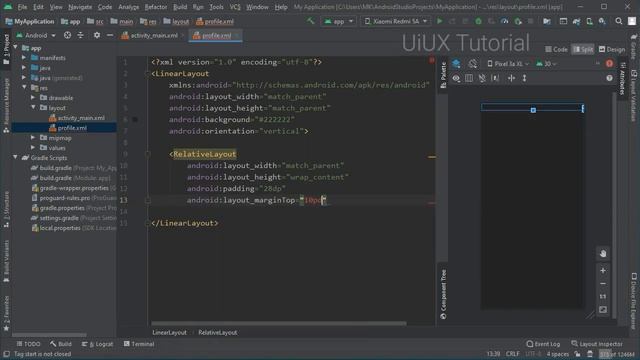
Task: Open API level 30 dropdown in preview
Action: pos(546,64)
